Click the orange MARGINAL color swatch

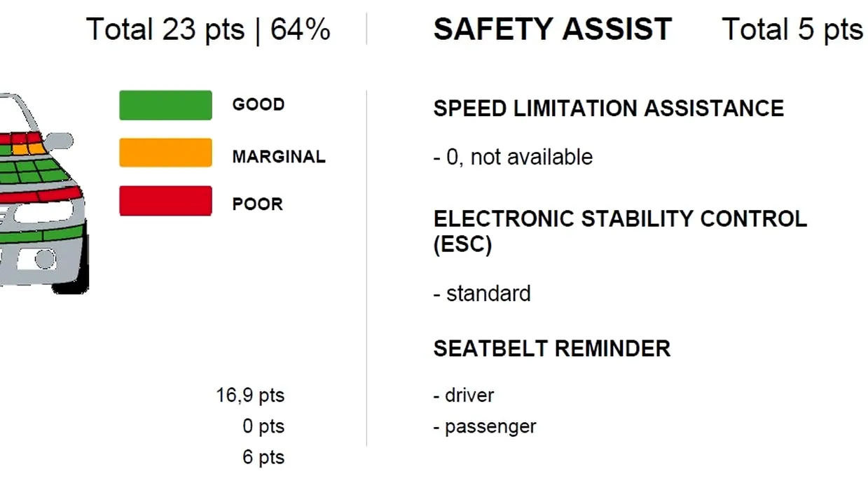point(165,153)
